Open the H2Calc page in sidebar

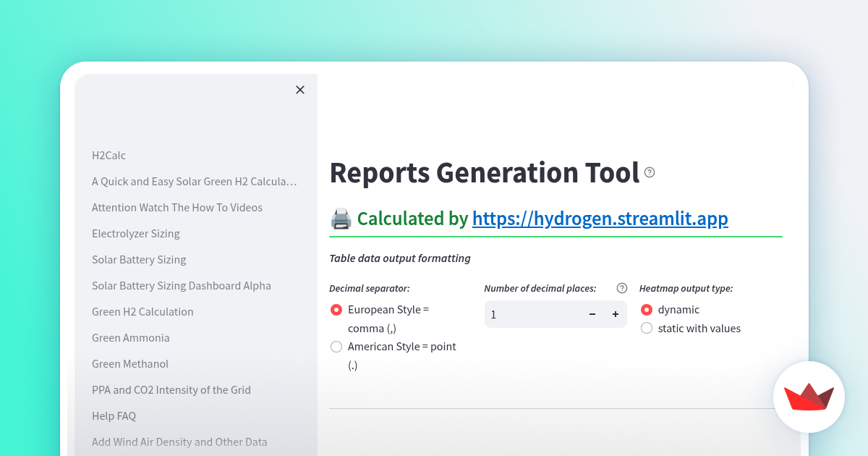coord(109,155)
